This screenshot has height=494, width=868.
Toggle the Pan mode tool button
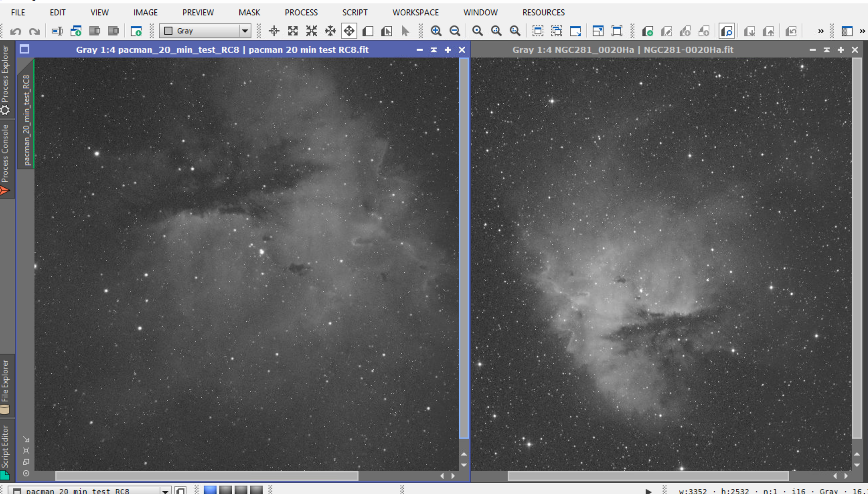349,31
